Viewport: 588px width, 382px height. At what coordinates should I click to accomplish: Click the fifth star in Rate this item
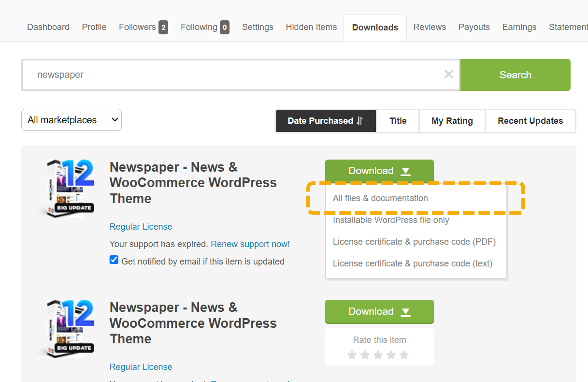(404, 355)
